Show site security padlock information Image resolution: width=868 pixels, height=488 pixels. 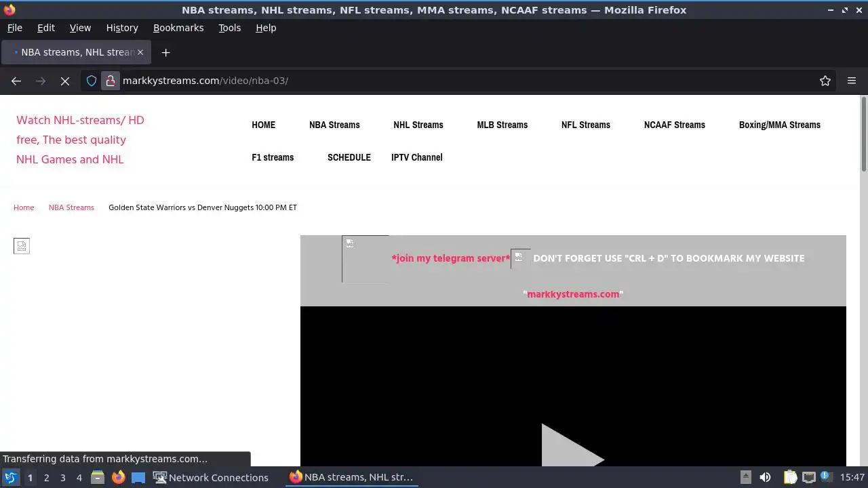click(111, 81)
